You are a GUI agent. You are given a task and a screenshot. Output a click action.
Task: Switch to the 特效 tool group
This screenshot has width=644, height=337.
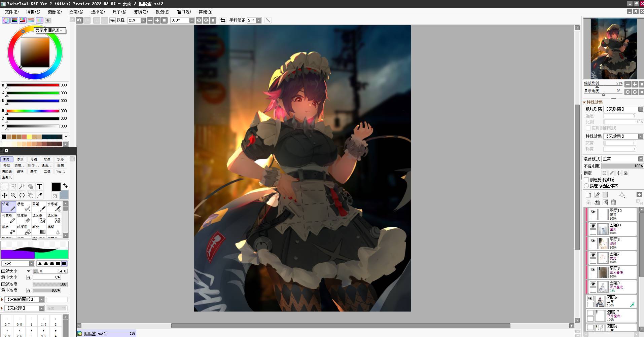(x=7, y=165)
